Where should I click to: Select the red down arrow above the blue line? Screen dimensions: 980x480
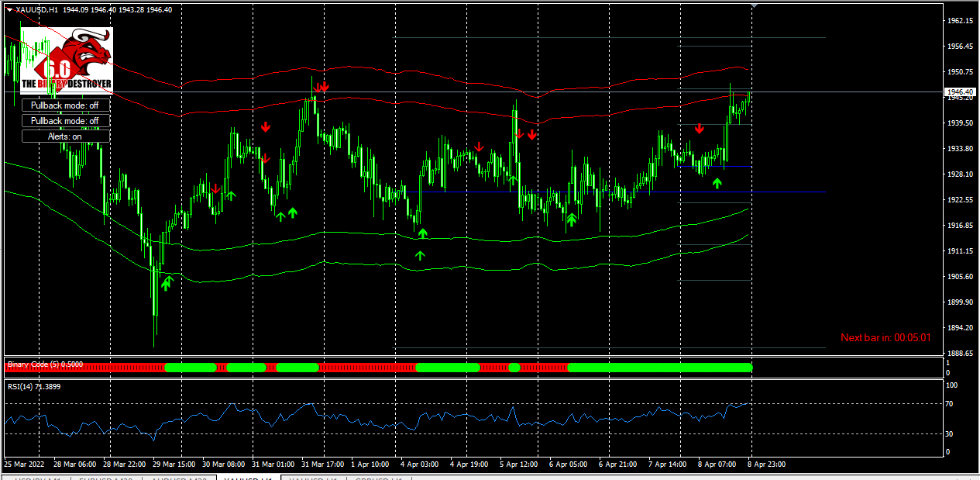[699, 129]
